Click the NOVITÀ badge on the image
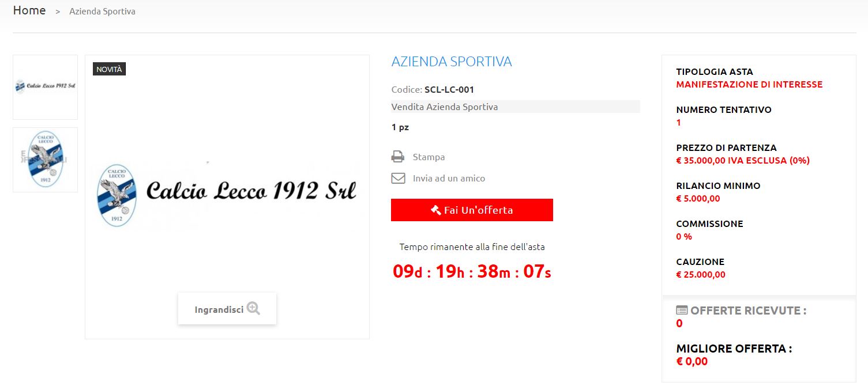Viewport: 868px width, 390px height. (x=109, y=69)
